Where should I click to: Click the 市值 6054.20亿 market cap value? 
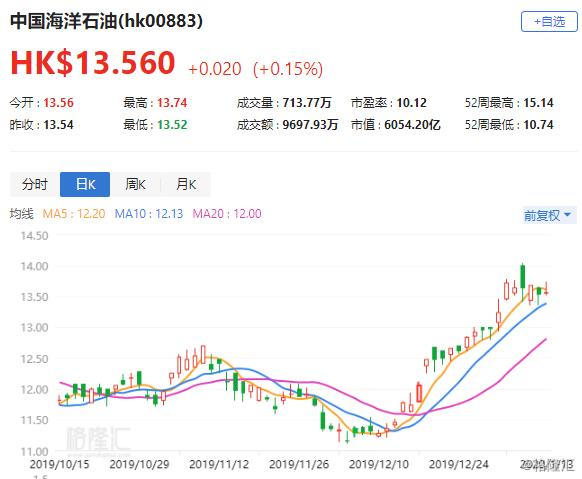click(x=412, y=125)
